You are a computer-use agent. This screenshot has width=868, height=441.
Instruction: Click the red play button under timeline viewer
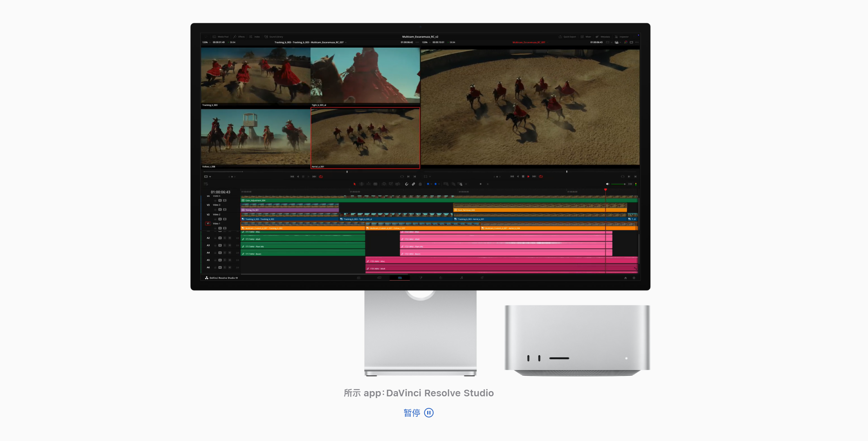(x=528, y=177)
